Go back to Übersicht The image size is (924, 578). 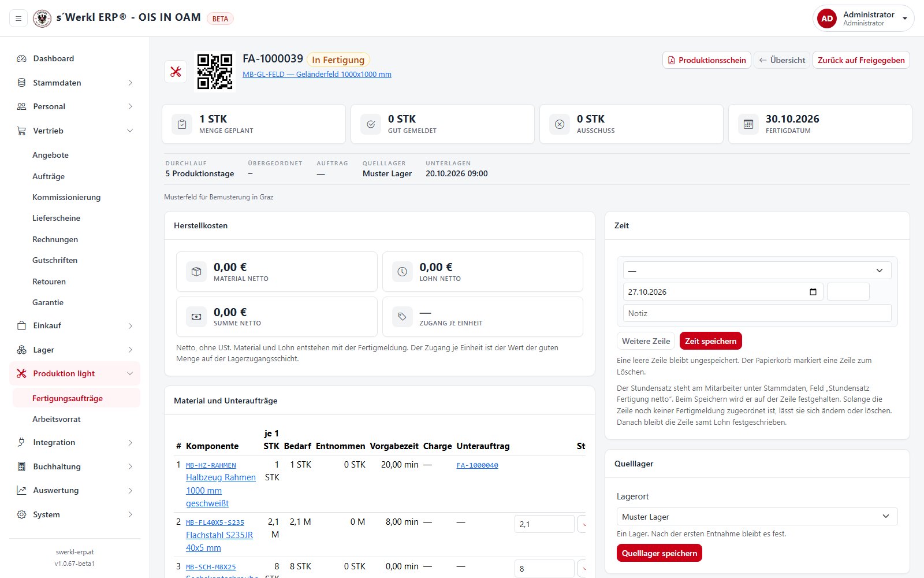click(782, 60)
